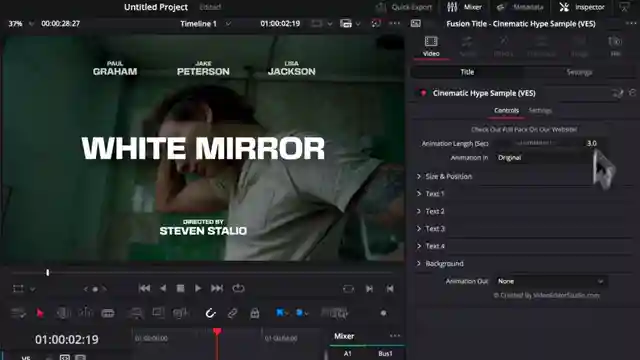Screen dimensions: 640x360
Task: Select the A1 mixer channel
Action: tap(347, 353)
